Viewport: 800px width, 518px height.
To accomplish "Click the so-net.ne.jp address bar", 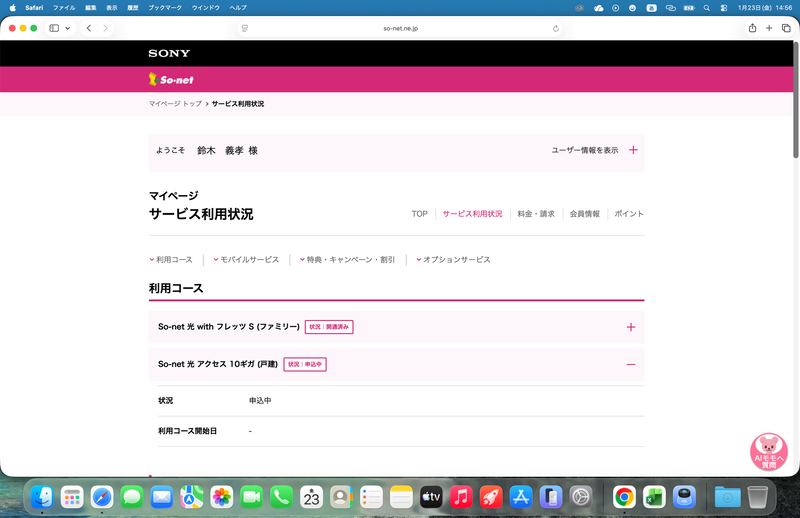I will tap(401, 29).
